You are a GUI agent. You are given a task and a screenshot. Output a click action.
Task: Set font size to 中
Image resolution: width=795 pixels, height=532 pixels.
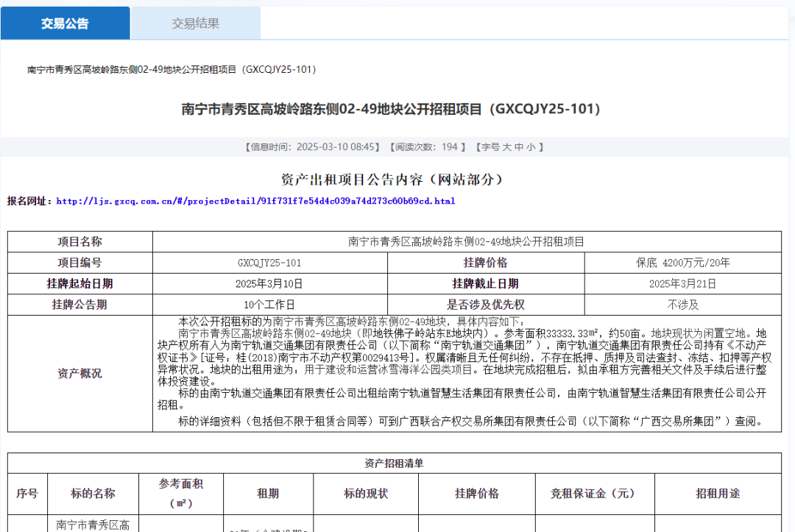519,147
